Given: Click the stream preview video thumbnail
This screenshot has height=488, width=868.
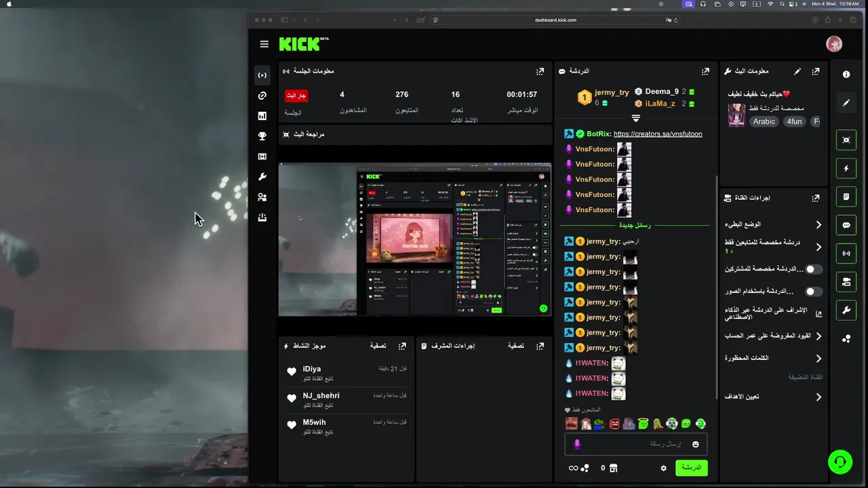Looking at the screenshot, I should click(x=415, y=239).
